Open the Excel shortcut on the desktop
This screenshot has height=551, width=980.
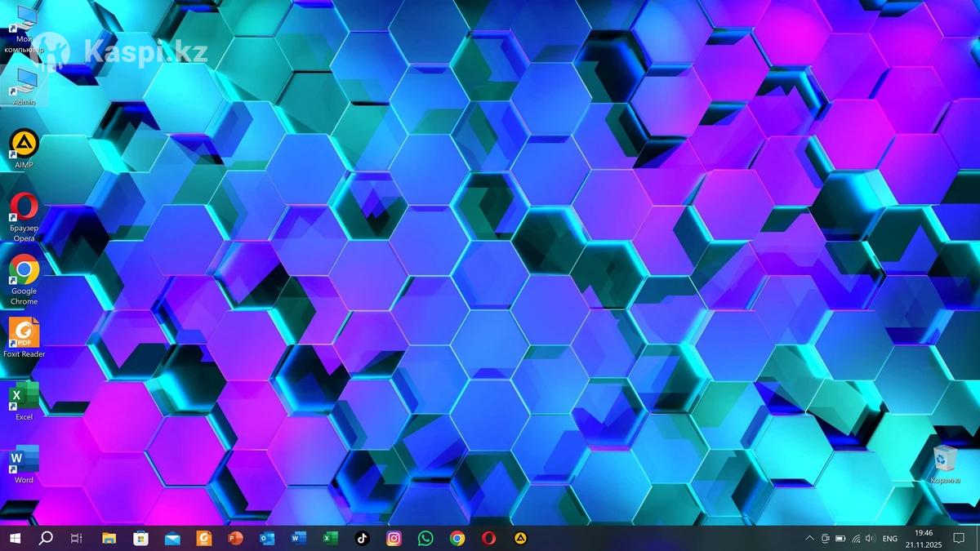tap(24, 397)
